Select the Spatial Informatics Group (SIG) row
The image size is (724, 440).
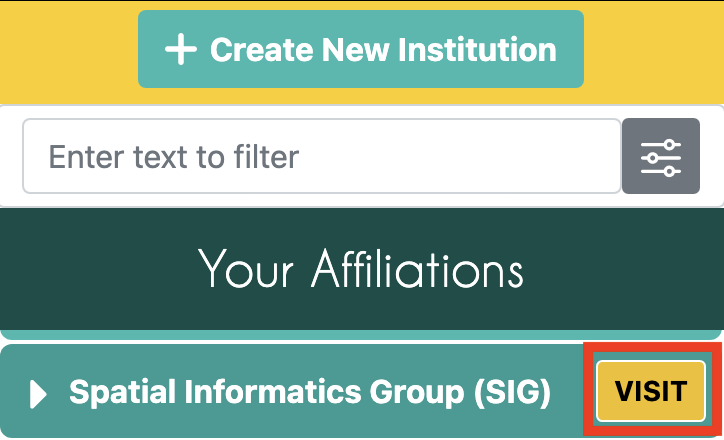[x=309, y=393]
